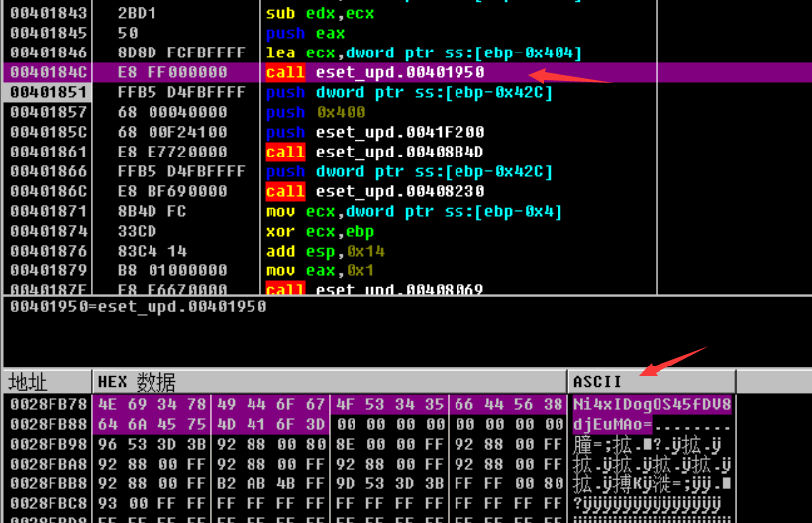Select dump address 0028FBC8

click(x=49, y=503)
